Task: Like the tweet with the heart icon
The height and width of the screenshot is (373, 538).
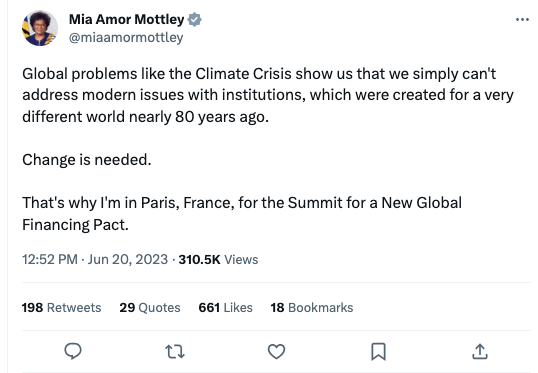Action: tap(276, 352)
